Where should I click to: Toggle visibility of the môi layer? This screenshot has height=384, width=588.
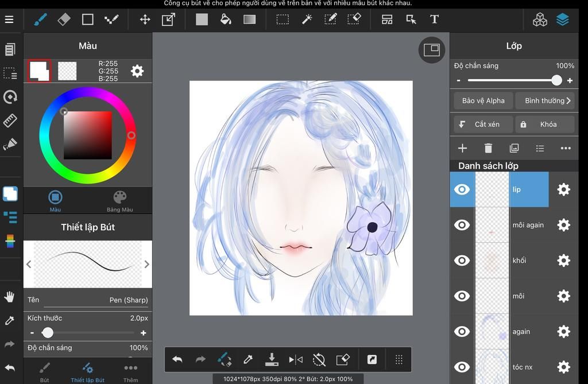point(462,296)
